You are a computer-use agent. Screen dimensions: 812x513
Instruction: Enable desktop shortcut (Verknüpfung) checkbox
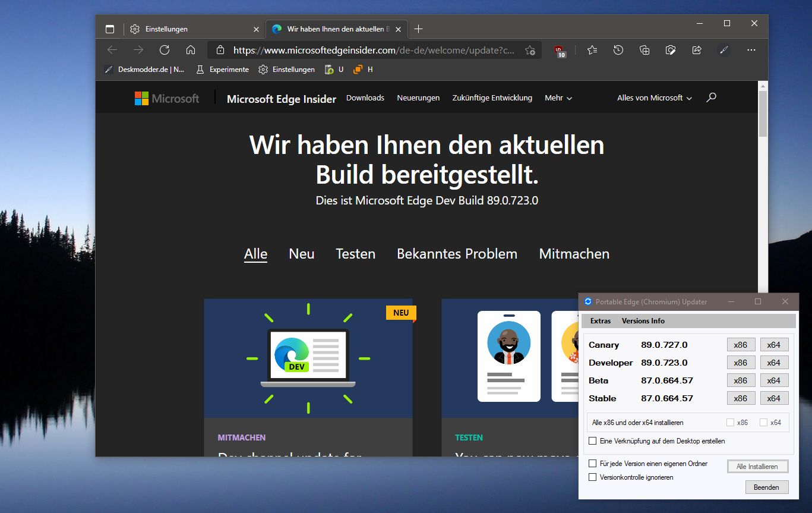click(592, 441)
